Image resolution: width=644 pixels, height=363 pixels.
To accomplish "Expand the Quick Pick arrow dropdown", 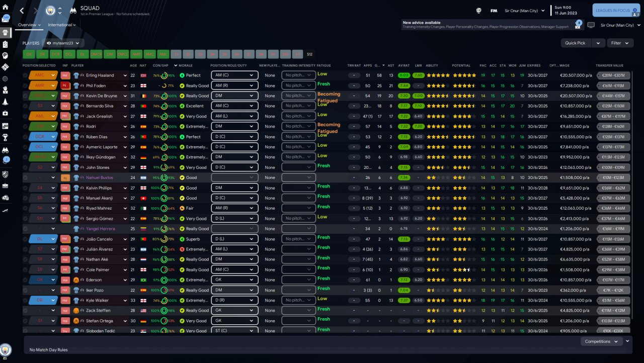I will [x=598, y=43].
